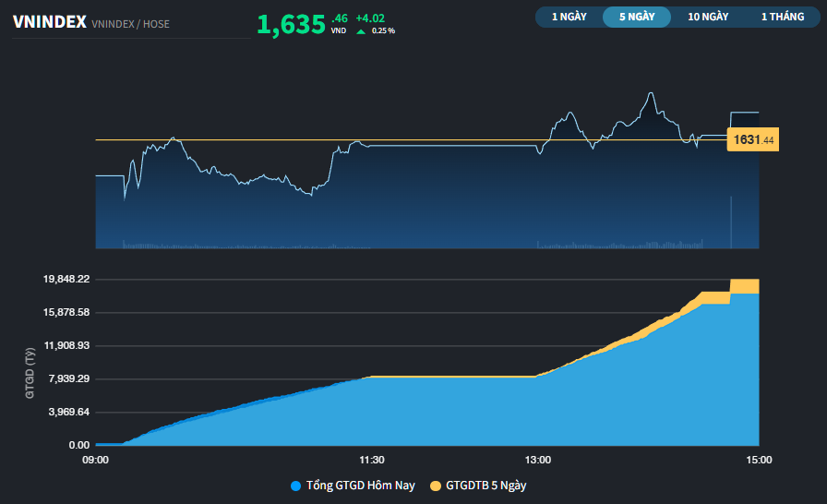Switch to the 5 NGÀY tab
This screenshot has width=827, height=504.
(x=636, y=17)
